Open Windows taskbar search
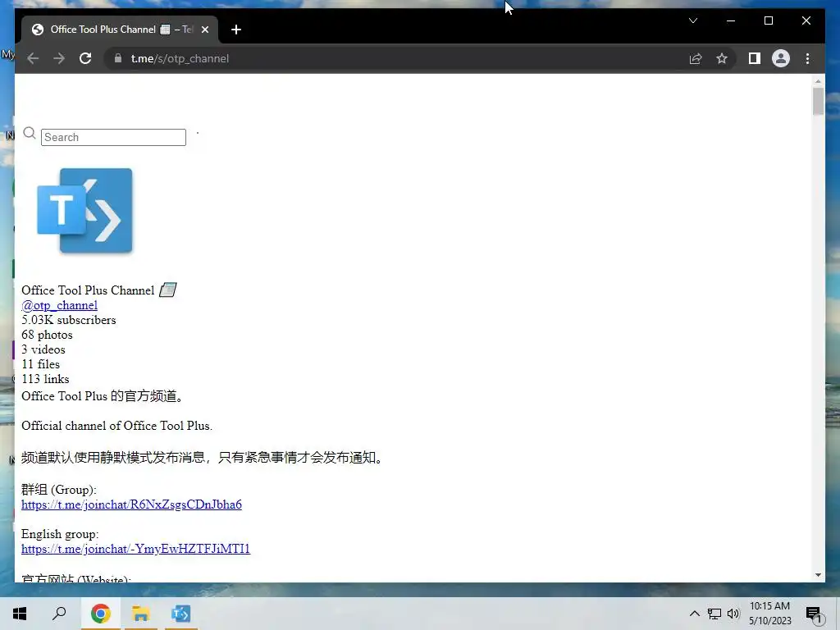Screen dimensions: 840x630 59,614
